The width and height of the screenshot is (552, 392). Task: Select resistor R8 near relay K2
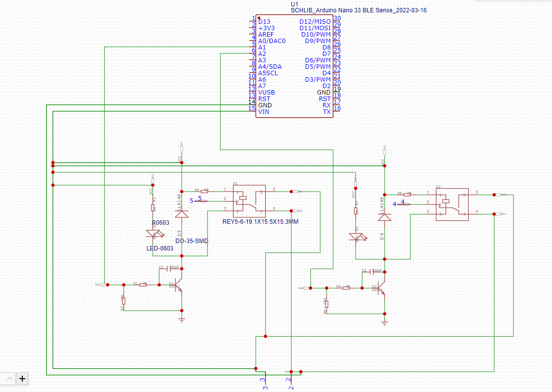(408, 194)
